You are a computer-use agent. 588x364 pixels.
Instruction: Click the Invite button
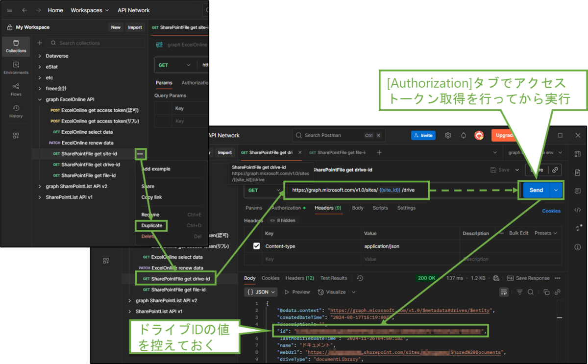pyautogui.click(x=423, y=135)
